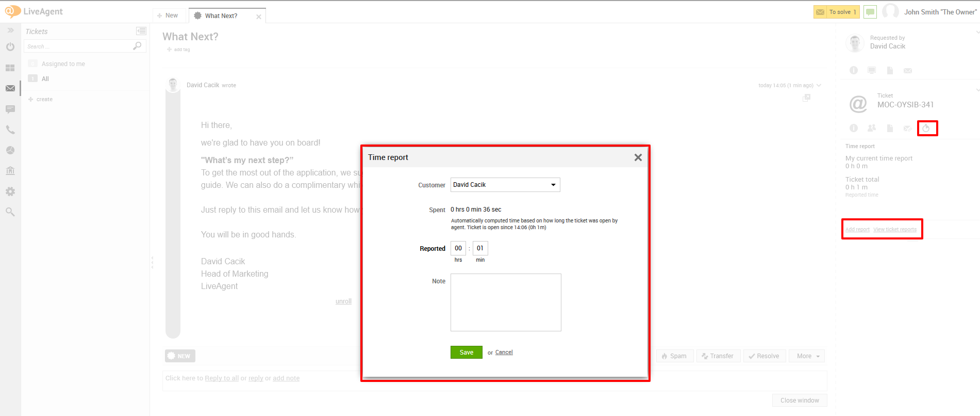Click the green chat bubble icon in header
Screen dimensions: 980x416
[x=870, y=12]
